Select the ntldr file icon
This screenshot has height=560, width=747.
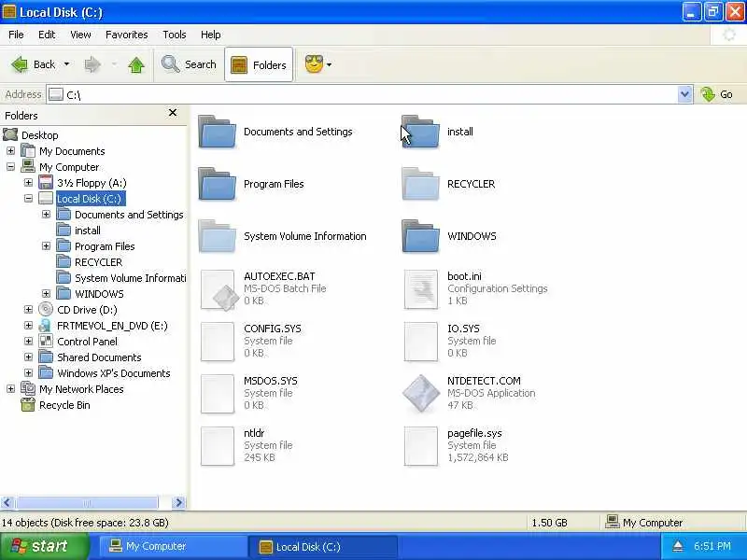click(218, 446)
